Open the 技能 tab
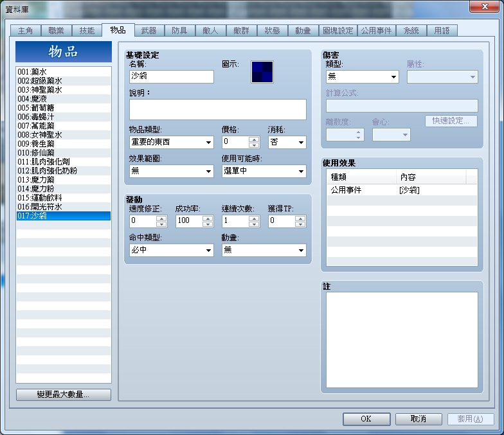This screenshot has width=504, height=435. (x=87, y=31)
